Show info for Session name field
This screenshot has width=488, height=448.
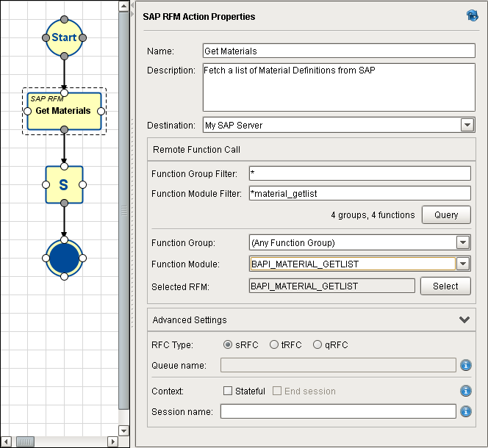(465, 411)
